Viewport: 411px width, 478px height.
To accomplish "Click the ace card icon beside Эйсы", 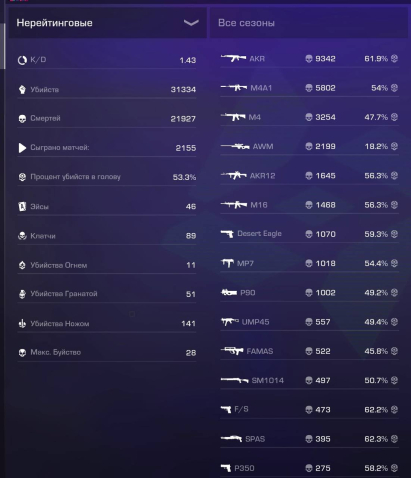I will coord(22,206).
